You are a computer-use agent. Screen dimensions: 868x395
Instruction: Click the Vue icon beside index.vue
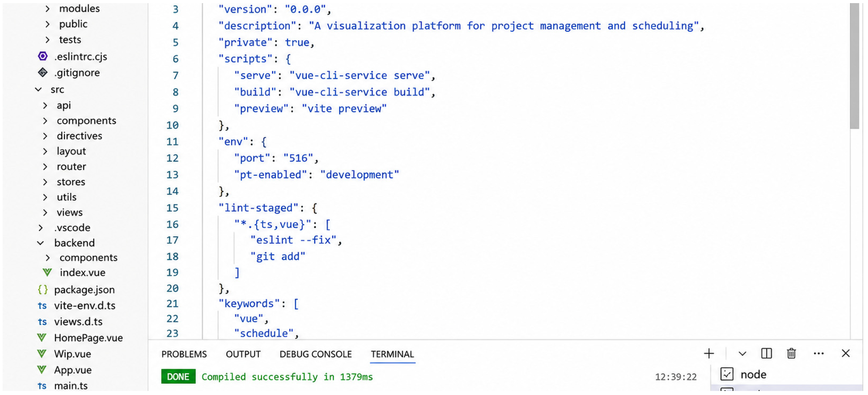(x=48, y=272)
